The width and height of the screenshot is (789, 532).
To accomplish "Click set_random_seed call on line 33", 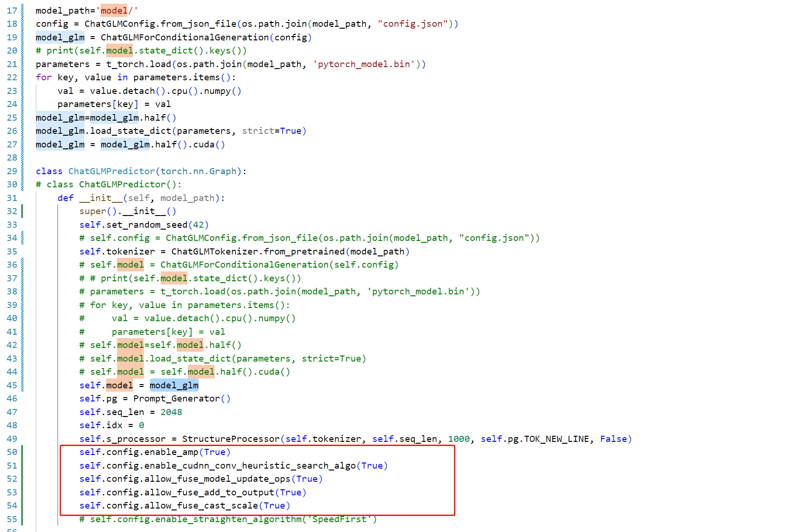I will click(x=142, y=224).
